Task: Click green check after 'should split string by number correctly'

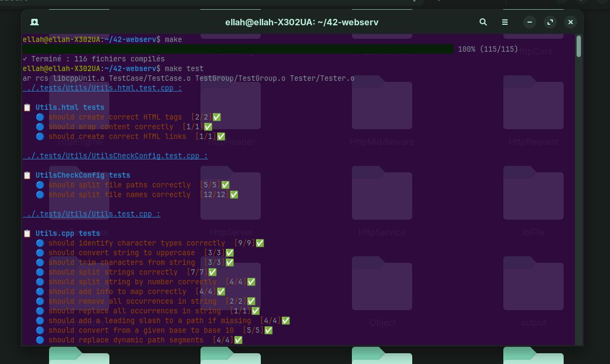Action: coord(251,282)
